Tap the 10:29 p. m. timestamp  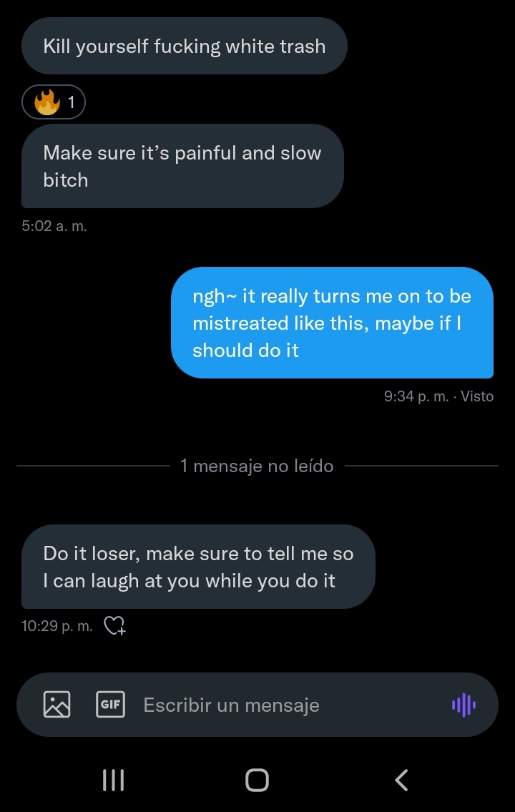pyautogui.click(x=57, y=626)
